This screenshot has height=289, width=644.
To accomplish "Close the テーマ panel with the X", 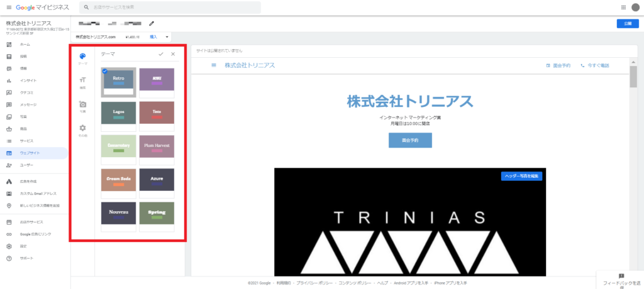I will click(173, 54).
